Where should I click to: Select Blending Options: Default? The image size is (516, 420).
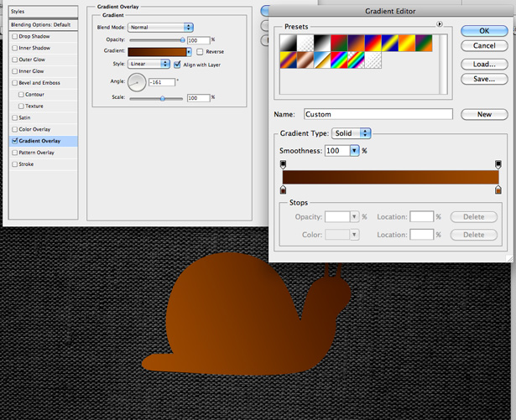[43, 24]
